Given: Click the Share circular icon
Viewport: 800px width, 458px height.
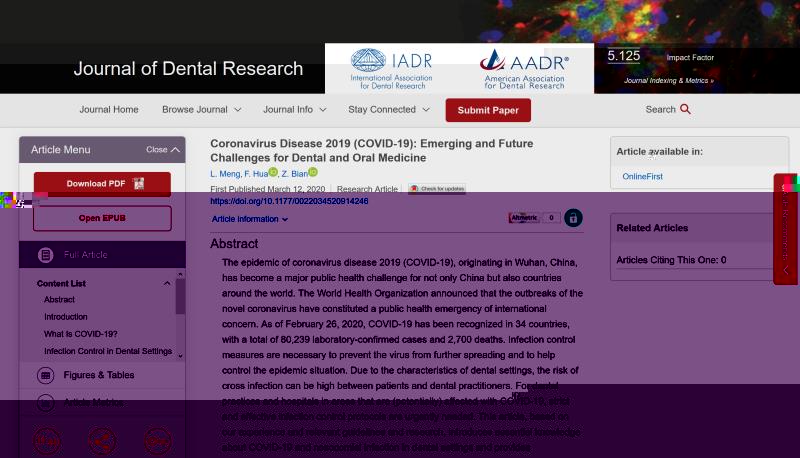Looking at the screenshot, I should (x=102, y=441).
